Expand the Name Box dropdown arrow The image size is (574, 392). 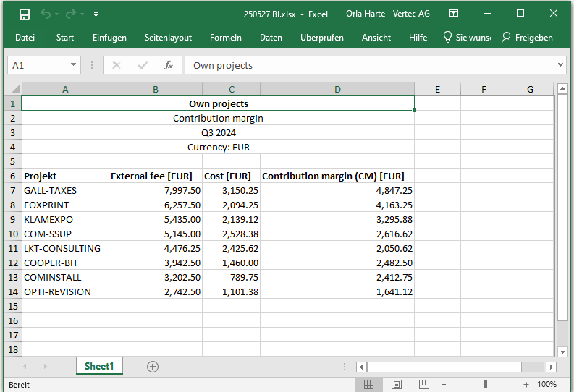pyautogui.click(x=75, y=65)
